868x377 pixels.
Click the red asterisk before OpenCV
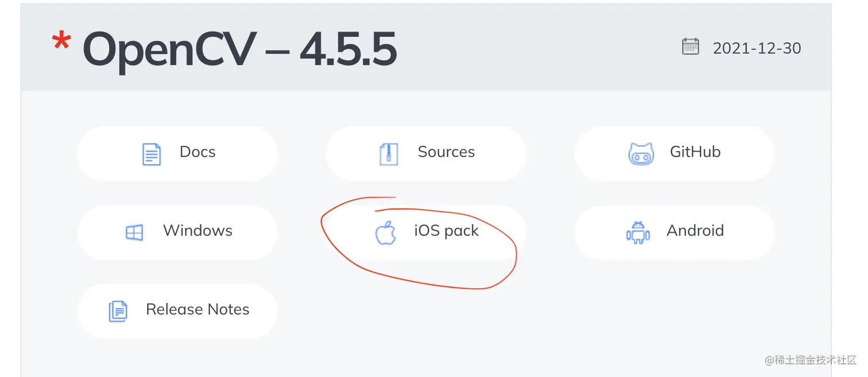coord(61,41)
